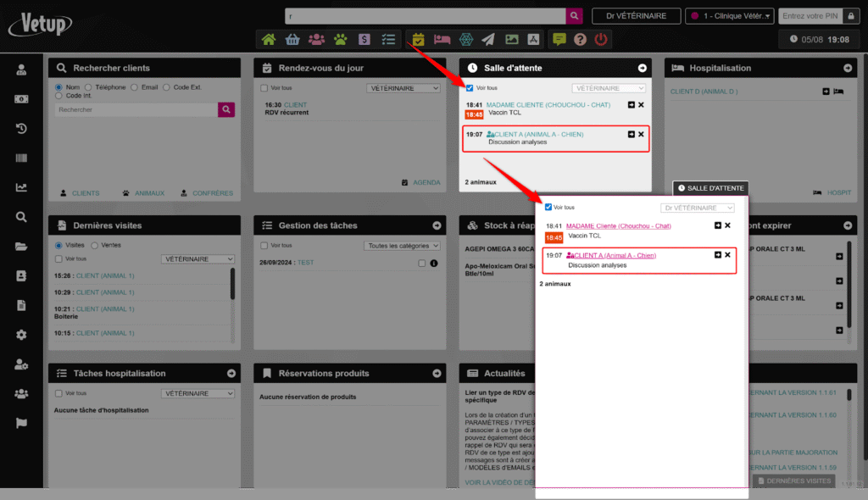Screen dimensions: 868x500
Task: Open the barcode icon in left sidebar
Action: tap(21, 158)
